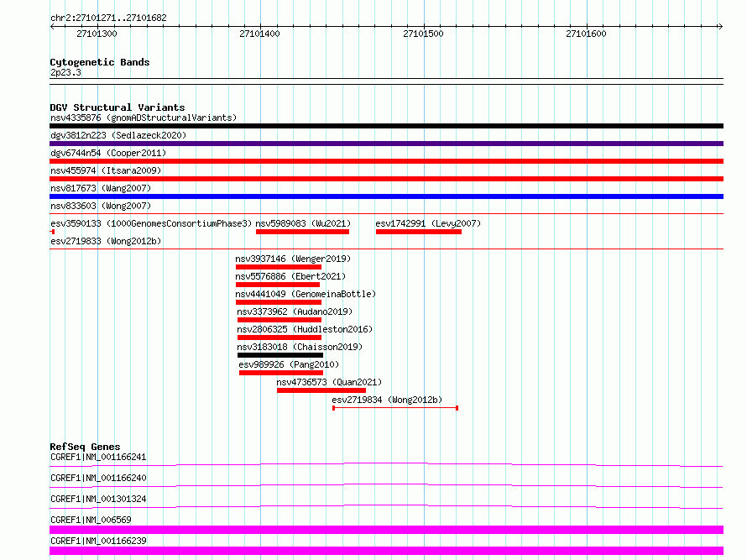Image resolution: width=747 pixels, height=560 pixels.
Task: Open CGREF1|NM_001166240 transcript label
Action: click(98, 478)
